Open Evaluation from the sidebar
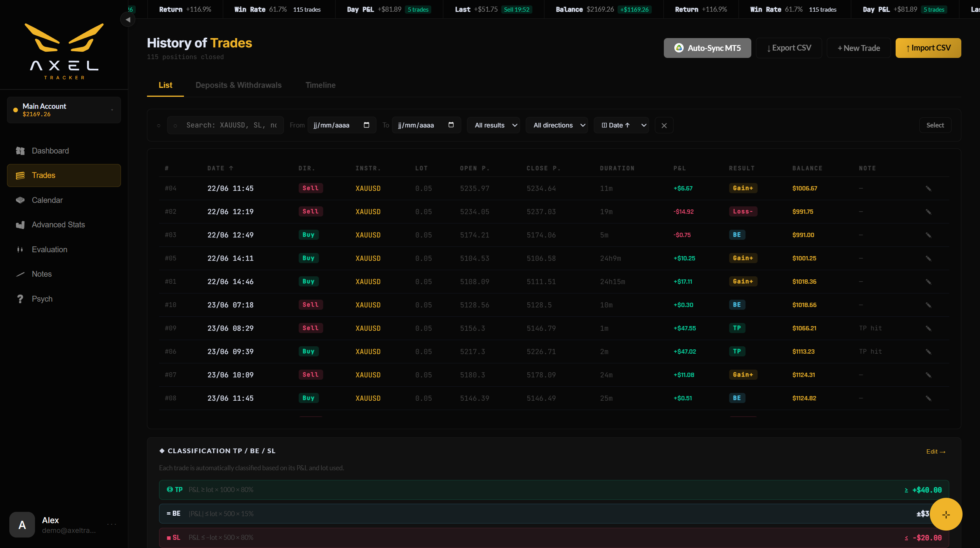Viewport: 980px width, 548px height. (64, 250)
